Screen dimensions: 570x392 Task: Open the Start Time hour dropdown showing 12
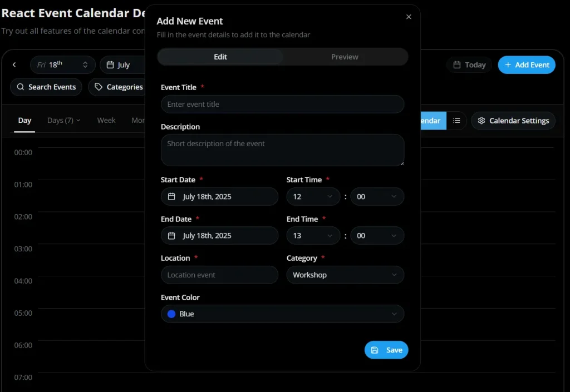pos(313,196)
